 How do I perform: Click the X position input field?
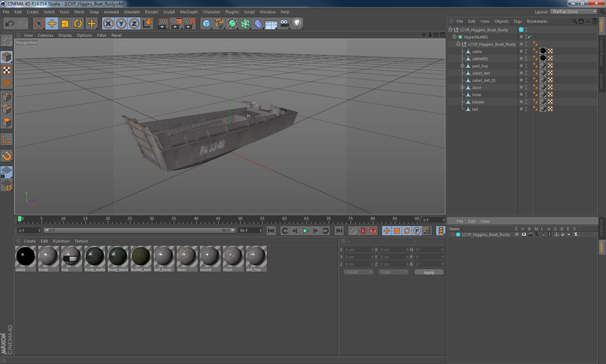pos(359,250)
